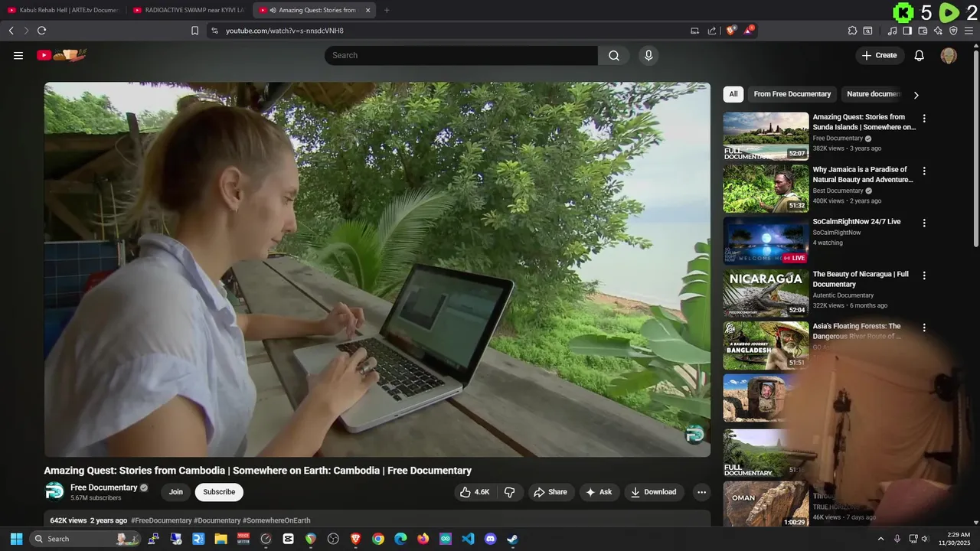The height and width of the screenshot is (551, 980).
Task: Open the Jamaica Paradise video thumbnail
Action: tap(766, 188)
